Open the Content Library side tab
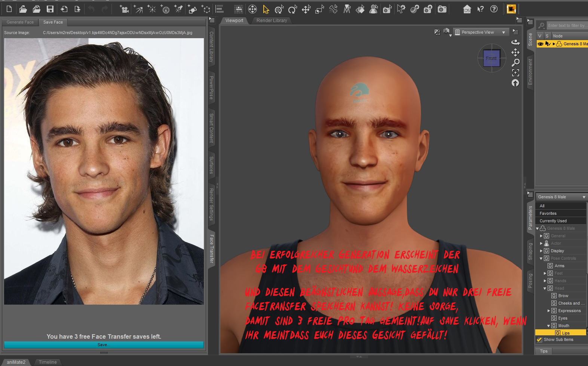The image size is (588, 366). 211,47
